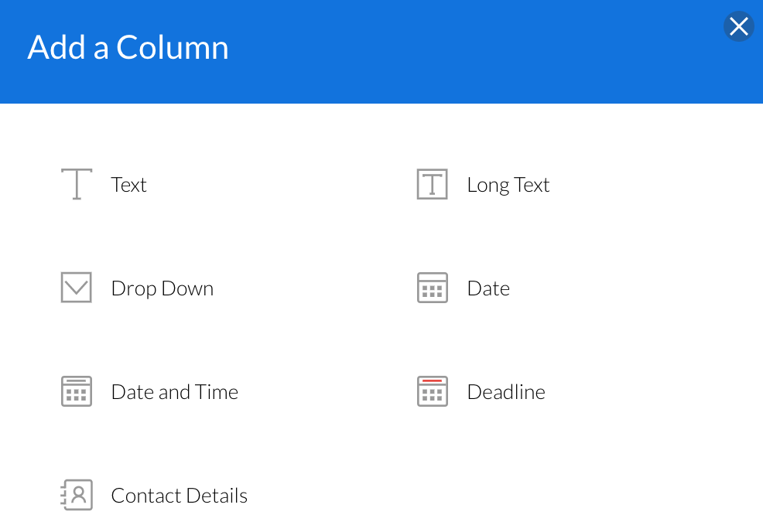Choose the "Text" label option
Viewport: 763px width, 532px height.
tap(128, 185)
